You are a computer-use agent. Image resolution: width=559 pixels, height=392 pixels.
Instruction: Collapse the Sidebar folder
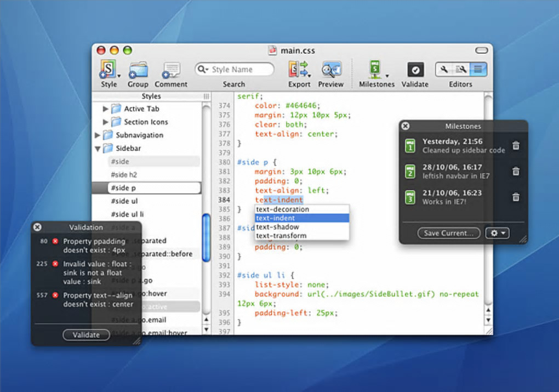[98, 149]
